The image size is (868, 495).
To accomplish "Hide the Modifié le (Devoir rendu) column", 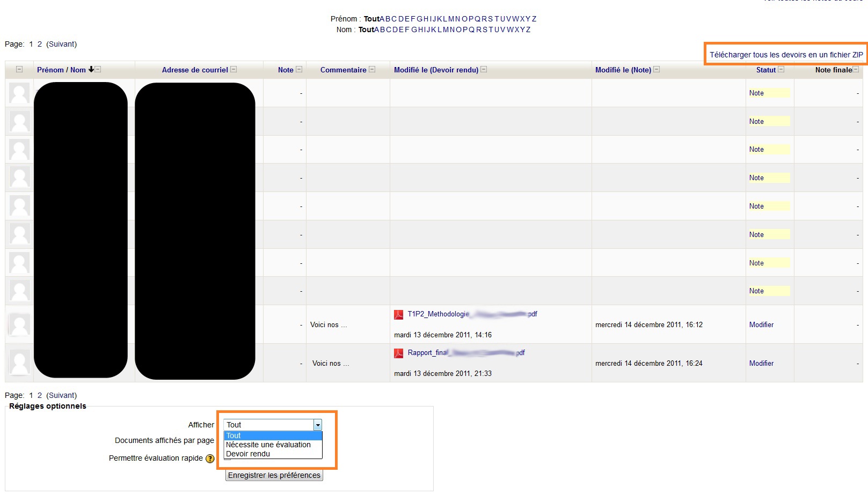I will click(484, 70).
